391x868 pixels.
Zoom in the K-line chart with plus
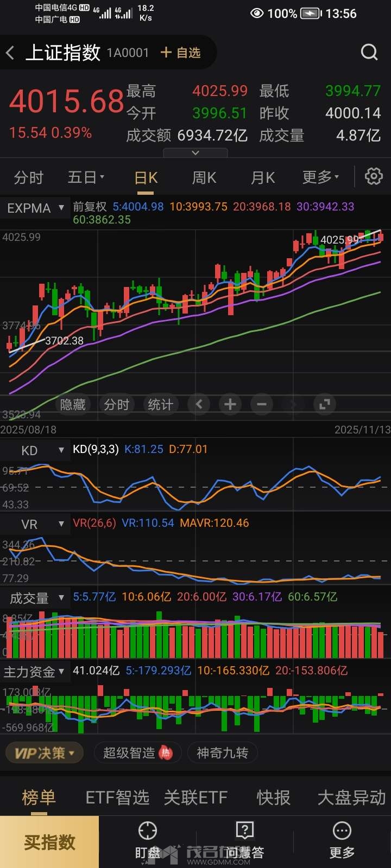230,404
